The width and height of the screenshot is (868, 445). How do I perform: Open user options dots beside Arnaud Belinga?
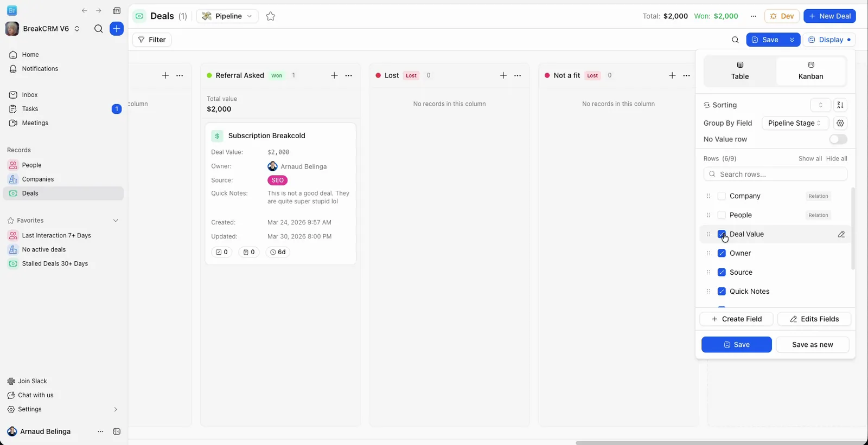[x=100, y=431]
